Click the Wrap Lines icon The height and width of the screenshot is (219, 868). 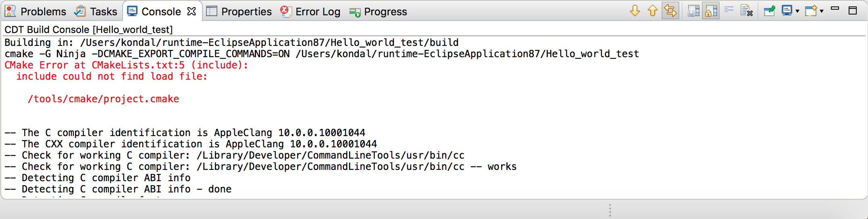[x=729, y=10]
